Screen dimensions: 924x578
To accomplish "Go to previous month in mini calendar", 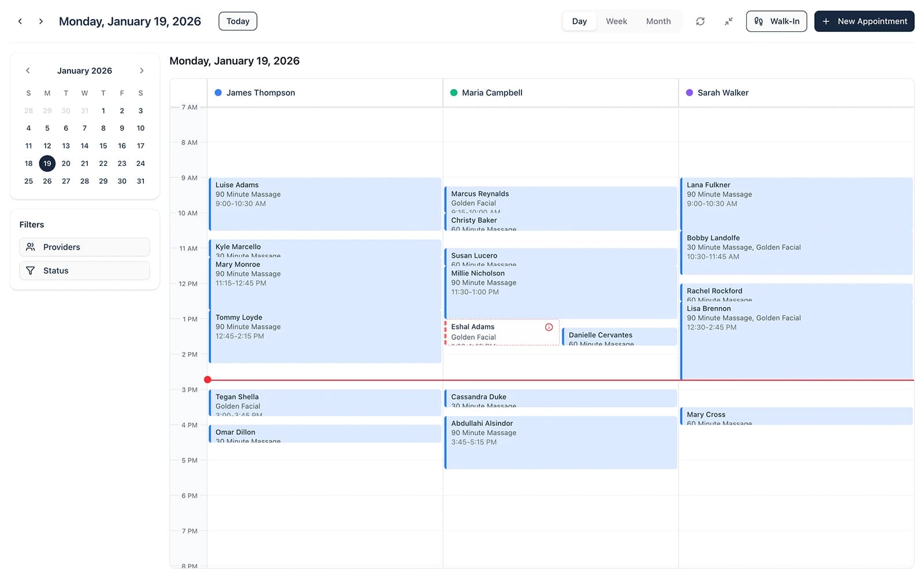I will [28, 70].
